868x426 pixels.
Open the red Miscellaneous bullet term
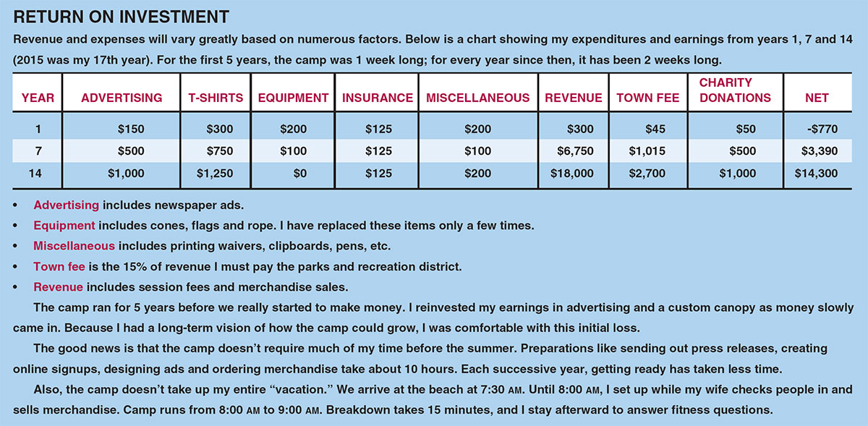pos(74,246)
